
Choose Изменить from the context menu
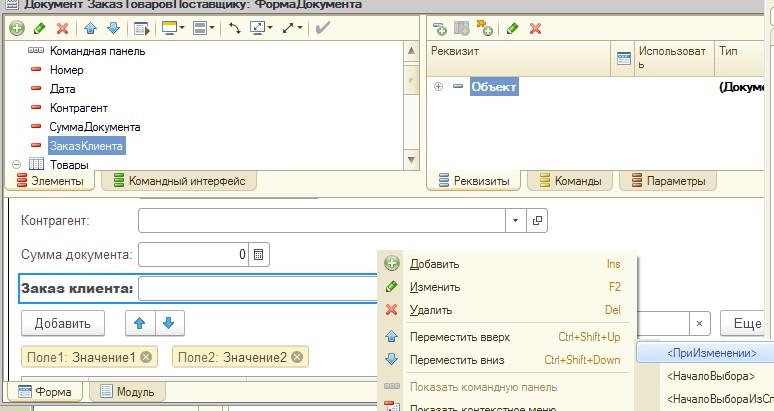click(x=435, y=287)
